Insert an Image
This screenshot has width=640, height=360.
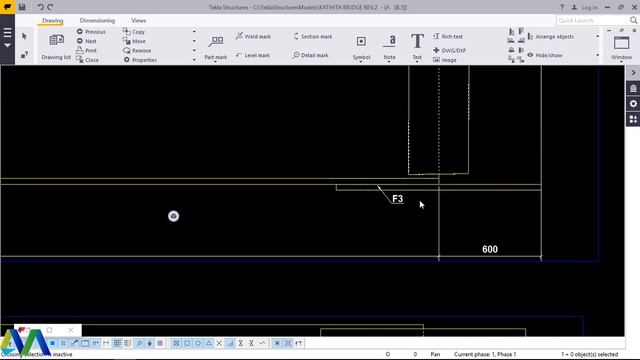(x=444, y=60)
